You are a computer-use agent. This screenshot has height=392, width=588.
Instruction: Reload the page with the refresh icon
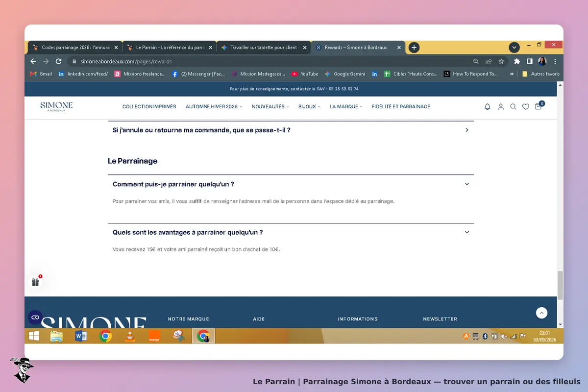(59, 62)
